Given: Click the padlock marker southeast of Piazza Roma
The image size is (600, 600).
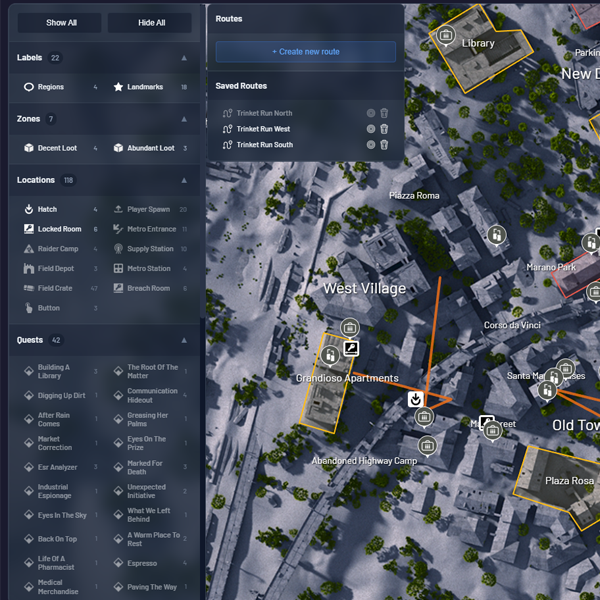Looking at the screenshot, I should (x=497, y=235).
